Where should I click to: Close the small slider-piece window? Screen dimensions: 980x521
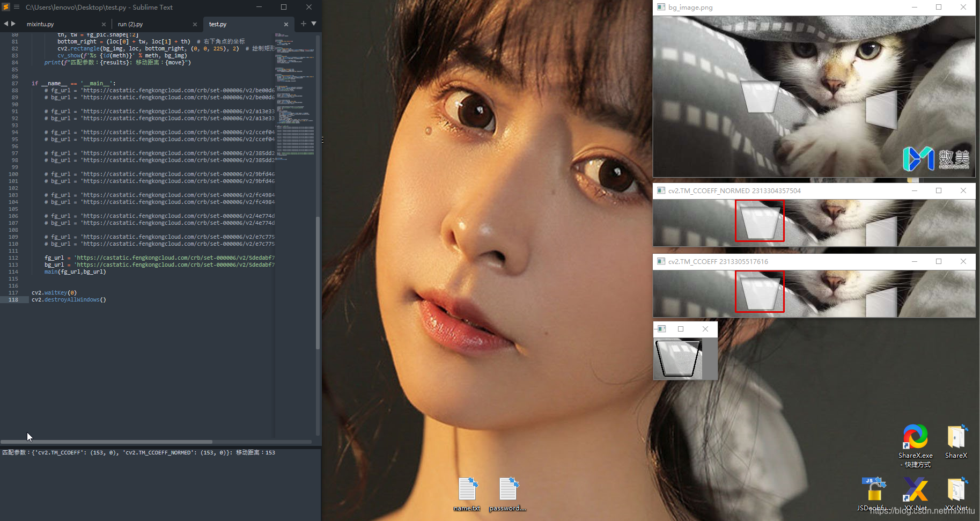click(x=705, y=329)
